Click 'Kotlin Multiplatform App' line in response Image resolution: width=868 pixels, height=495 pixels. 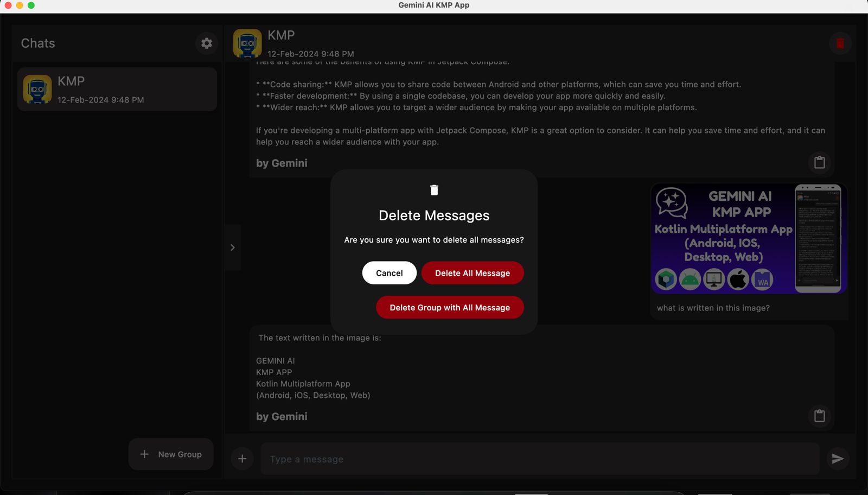(x=303, y=384)
